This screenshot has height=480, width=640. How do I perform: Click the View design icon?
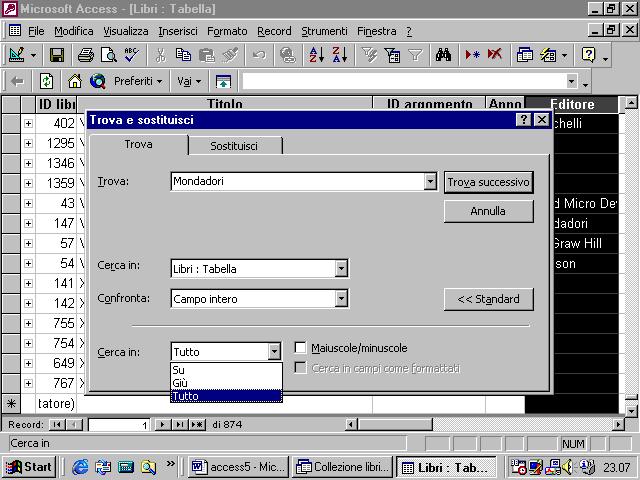(x=17, y=55)
